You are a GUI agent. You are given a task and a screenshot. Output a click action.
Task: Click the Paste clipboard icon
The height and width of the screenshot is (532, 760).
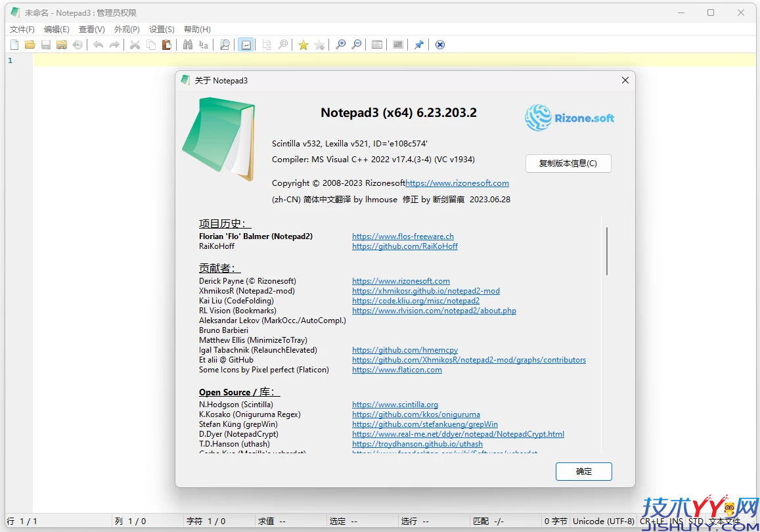click(166, 44)
